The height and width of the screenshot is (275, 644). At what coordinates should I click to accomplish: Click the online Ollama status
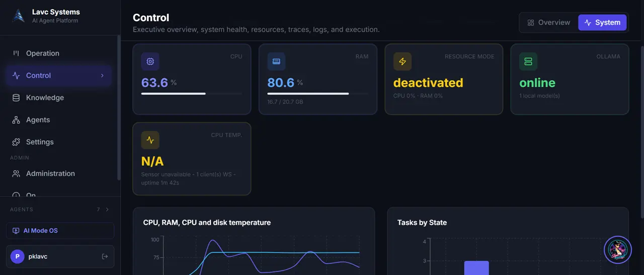pos(537,83)
